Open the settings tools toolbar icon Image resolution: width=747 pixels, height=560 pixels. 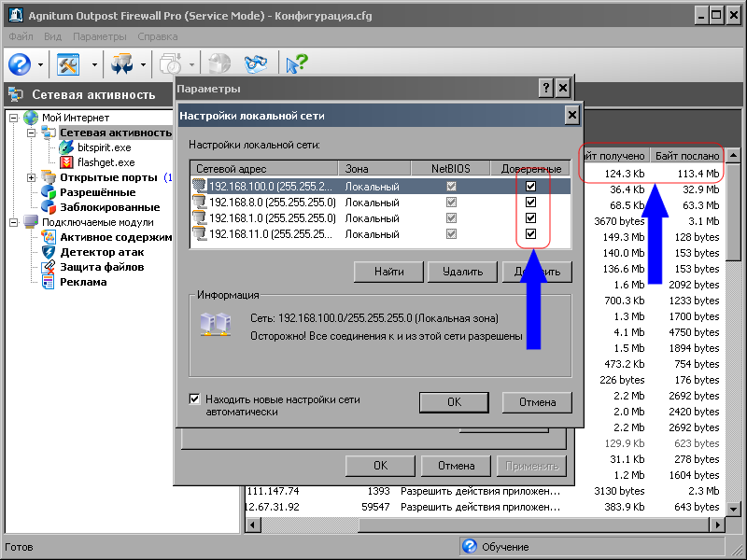tap(68, 64)
